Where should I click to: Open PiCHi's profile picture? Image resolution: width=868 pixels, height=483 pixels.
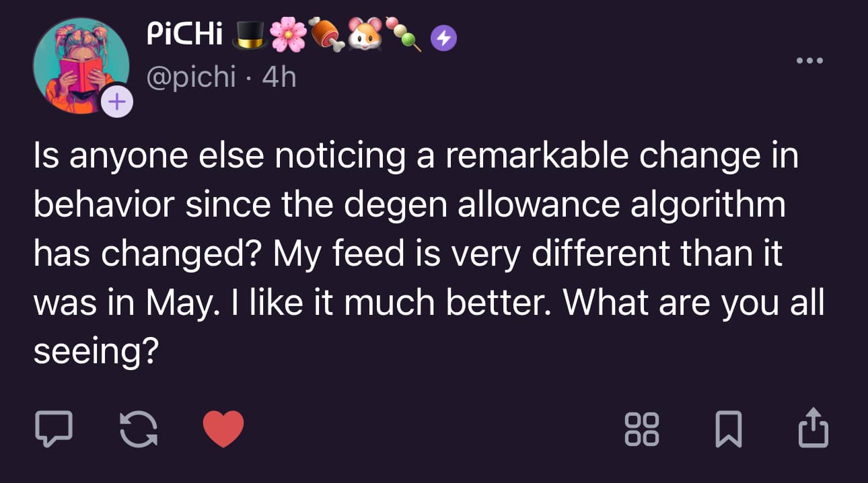click(x=81, y=65)
